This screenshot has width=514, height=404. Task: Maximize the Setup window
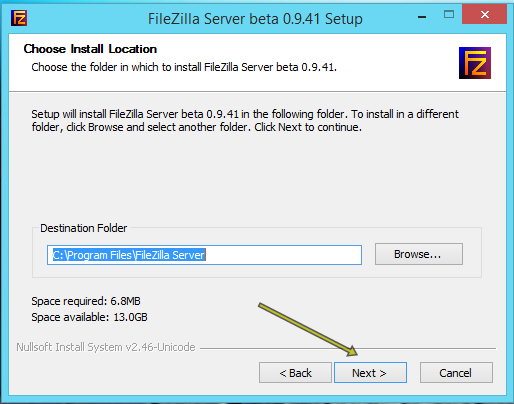pyautogui.click(x=449, y=14)
